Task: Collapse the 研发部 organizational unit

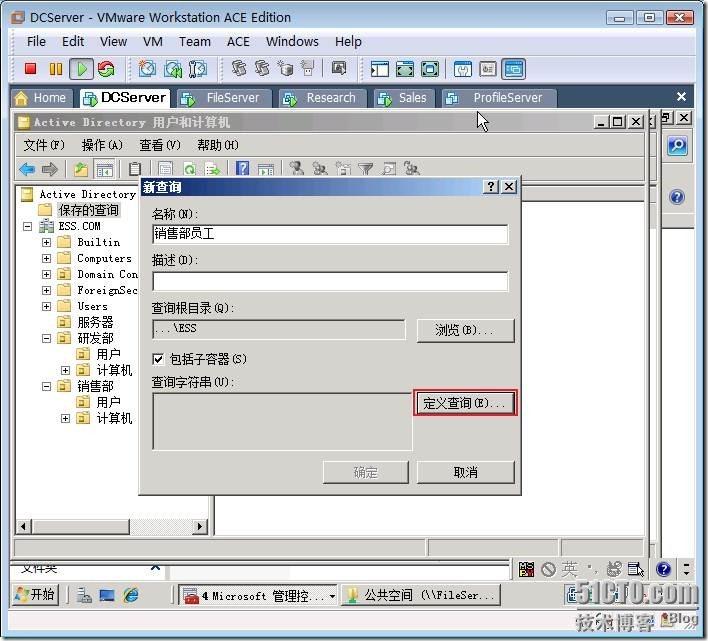Action: click(46, 338)
